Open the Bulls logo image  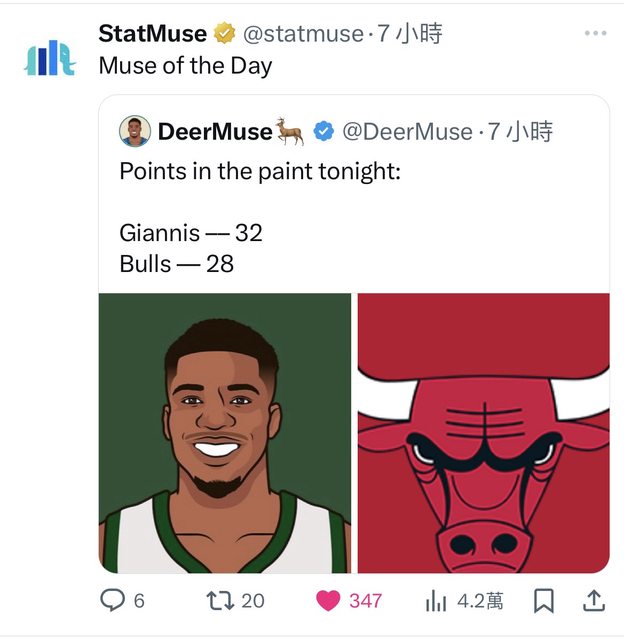pyautogui.click(x=483, y=432)
